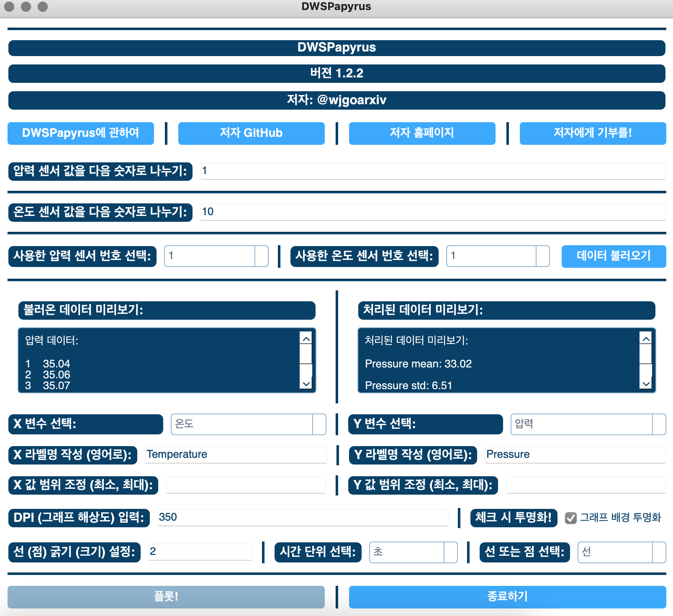
Task: Click the '선 또는 점 선택:' label
Action: (x=525, y=552)
